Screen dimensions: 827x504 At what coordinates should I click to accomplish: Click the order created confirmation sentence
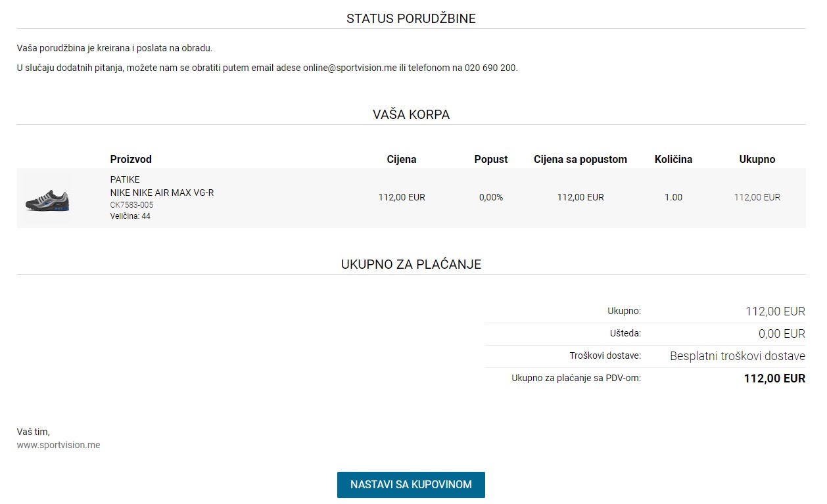114,48
